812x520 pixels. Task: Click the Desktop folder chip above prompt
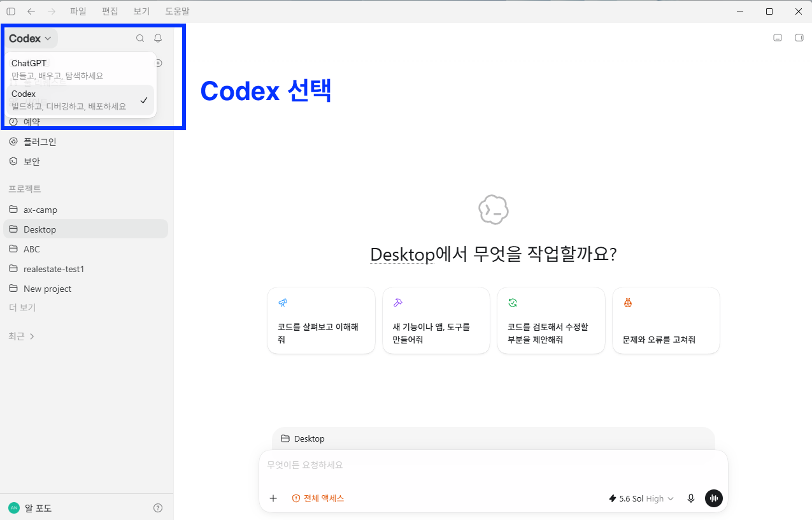pos(303,439)
